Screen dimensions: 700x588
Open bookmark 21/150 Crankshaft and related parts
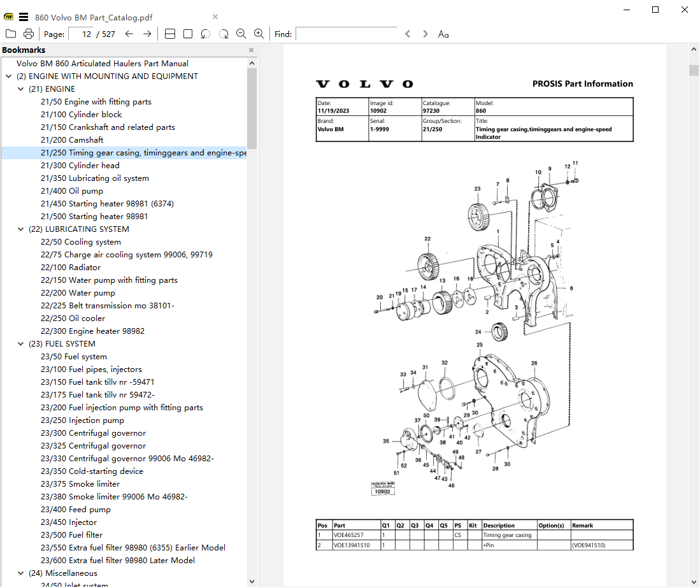pyautogui.click(x=108, y=127)
